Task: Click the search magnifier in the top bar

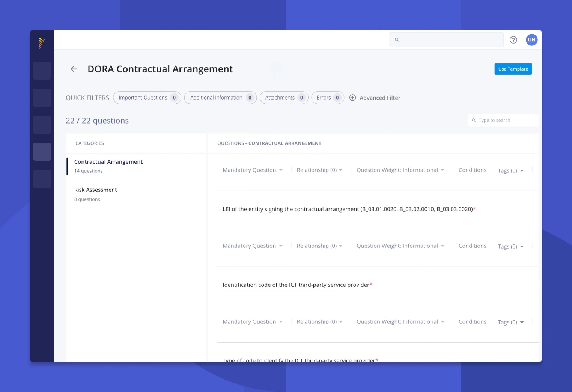Action: coord(397,39)
